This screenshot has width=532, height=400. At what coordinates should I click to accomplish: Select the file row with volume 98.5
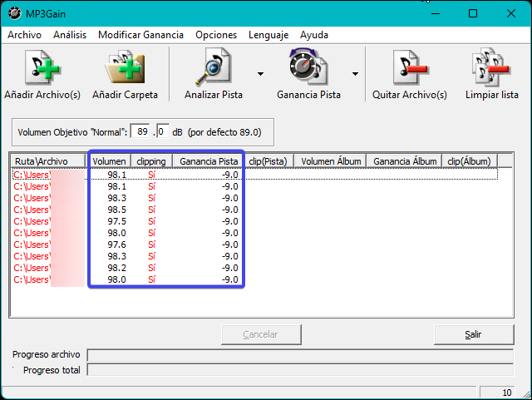255,210
